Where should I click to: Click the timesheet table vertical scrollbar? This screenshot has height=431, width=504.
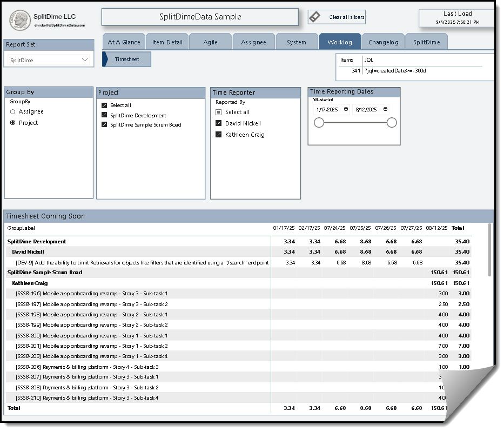490,250
